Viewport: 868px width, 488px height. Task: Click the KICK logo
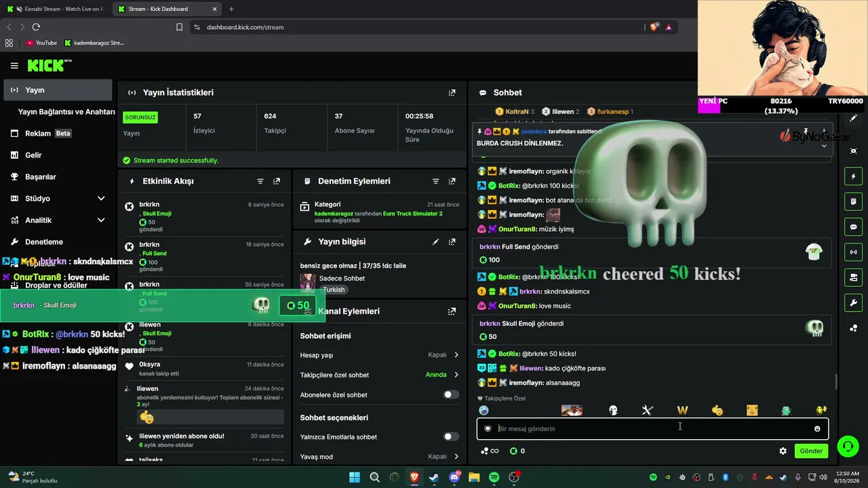coord(49,65)
